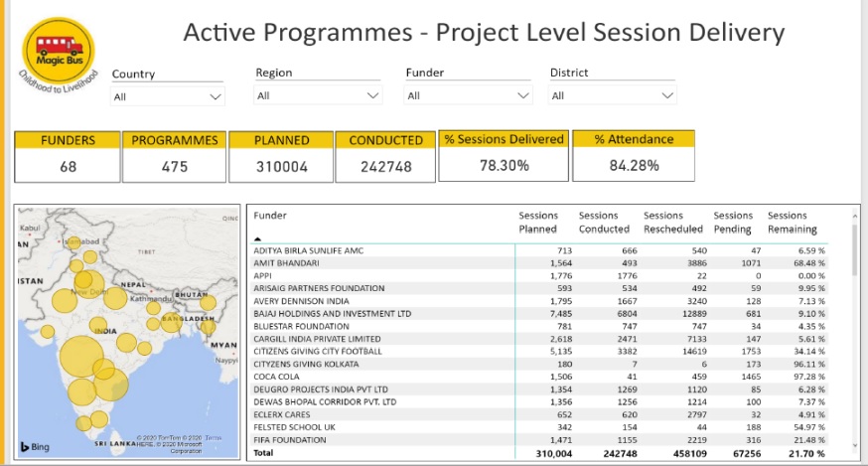Viewport: 868px width, 466px height.
Task: Click the table's vertical scrollbar thumb
Action: pos(852,248)
